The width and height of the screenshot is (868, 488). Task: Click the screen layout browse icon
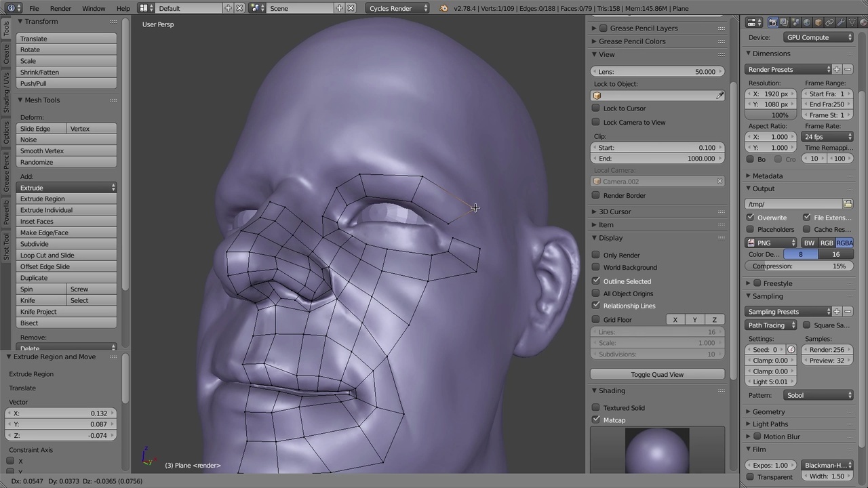pos(144,7)
